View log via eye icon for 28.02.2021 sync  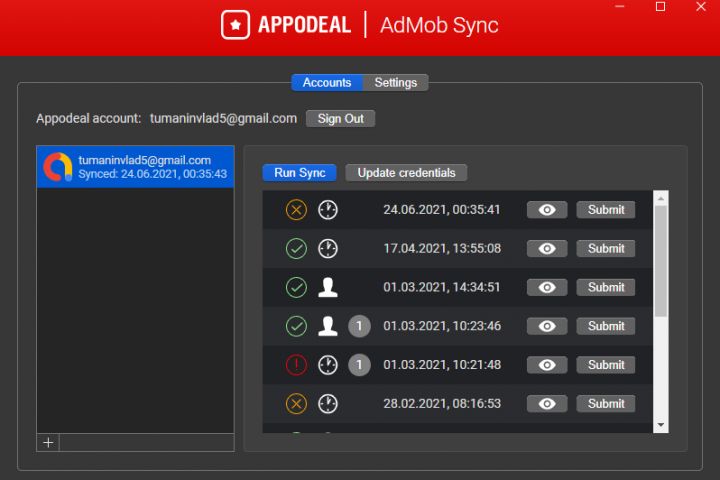[547, 404]
